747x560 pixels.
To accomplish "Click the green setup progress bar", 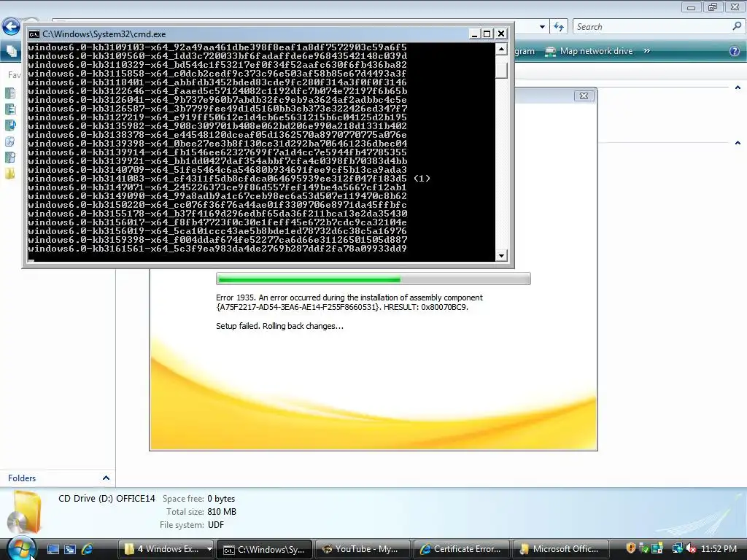I will 373,279.
